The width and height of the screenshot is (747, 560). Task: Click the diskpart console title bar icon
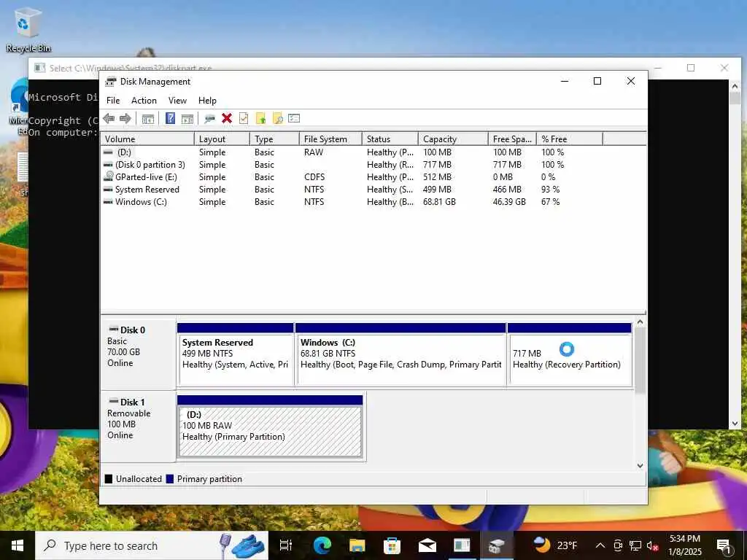click(x=40, y=68)
